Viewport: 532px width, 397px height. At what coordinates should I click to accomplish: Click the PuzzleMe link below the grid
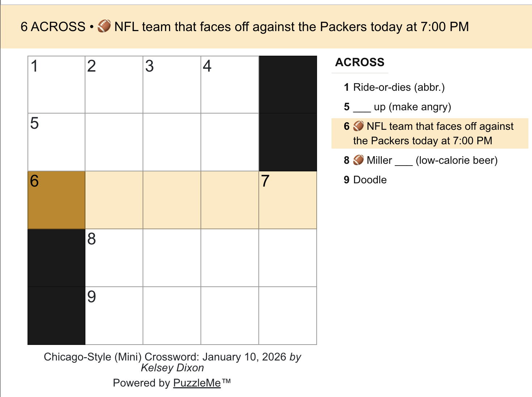coord(197,383)
